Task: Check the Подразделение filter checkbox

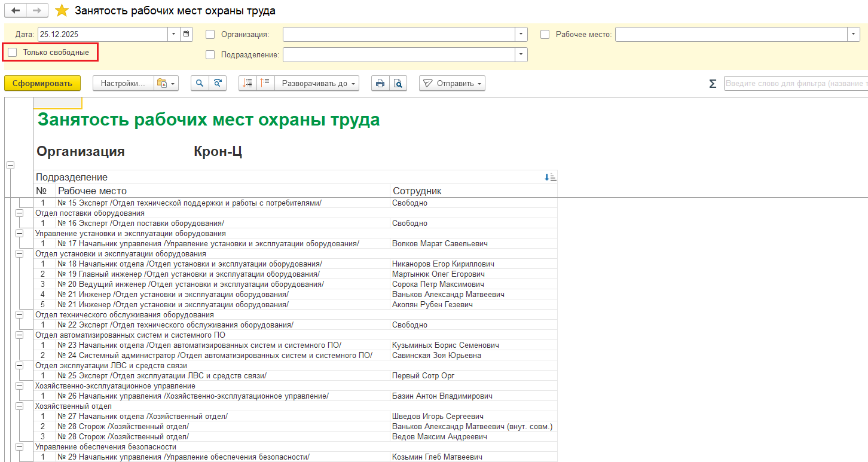Action: pyautogui.click(x=210, y=55)
